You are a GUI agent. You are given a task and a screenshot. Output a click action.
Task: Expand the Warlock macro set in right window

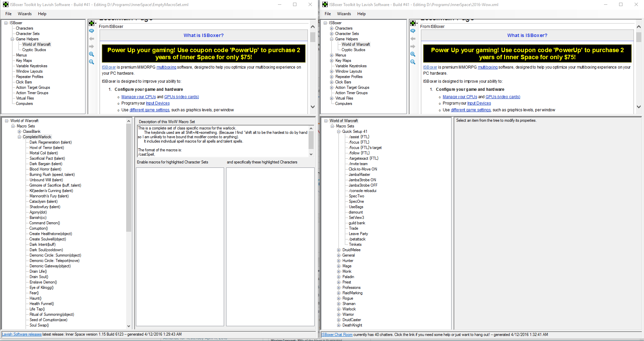(x=339, y=309)
